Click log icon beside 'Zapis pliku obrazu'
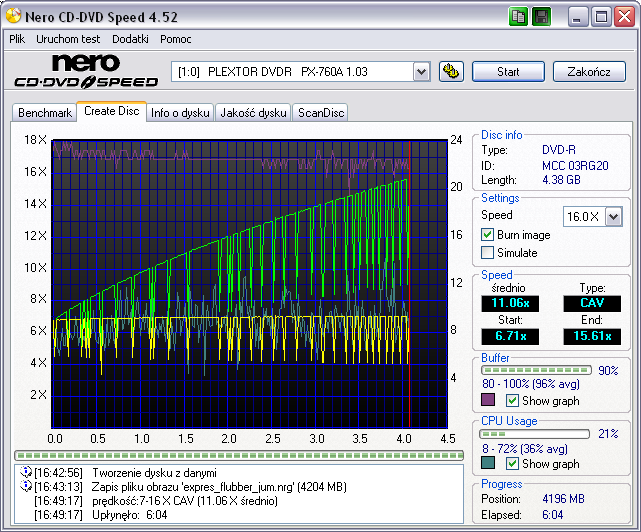Screen dimensions: 641x532 pyautogui.click(x=25, y=486)
